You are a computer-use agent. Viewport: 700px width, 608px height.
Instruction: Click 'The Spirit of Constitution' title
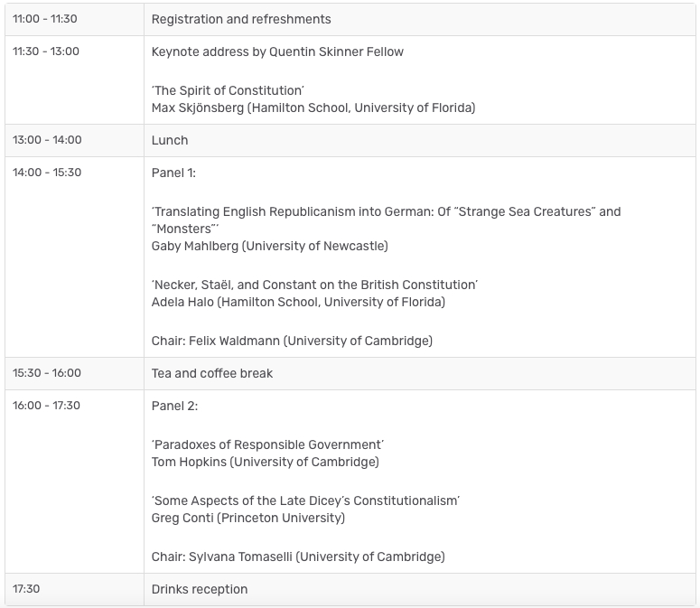(x=228, y=90)
